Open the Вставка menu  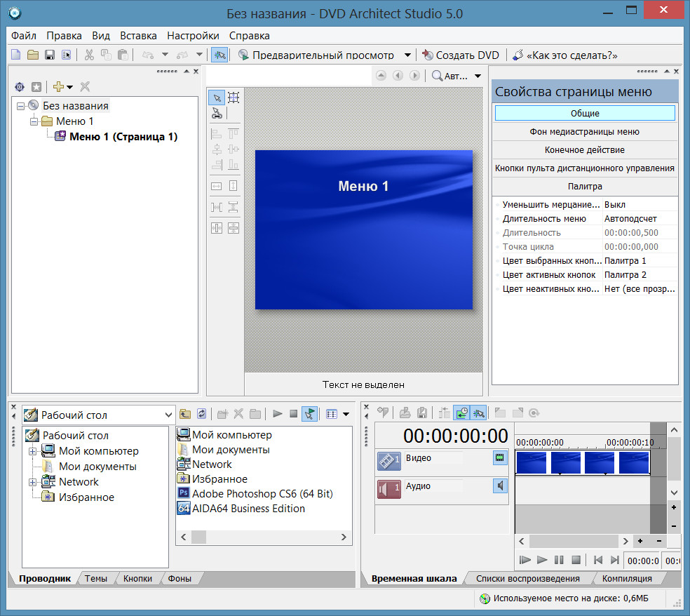[x=138, y=36]
